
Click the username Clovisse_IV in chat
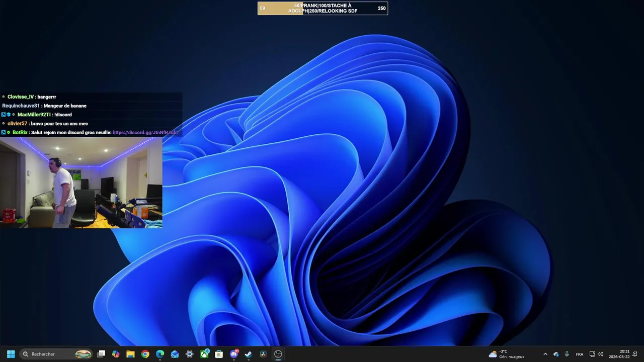point(21,97)
